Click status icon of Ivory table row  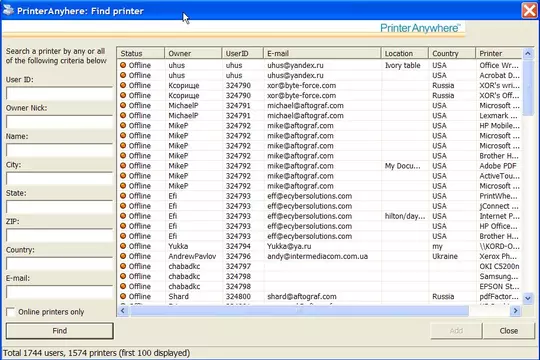(x=123, y=65)
